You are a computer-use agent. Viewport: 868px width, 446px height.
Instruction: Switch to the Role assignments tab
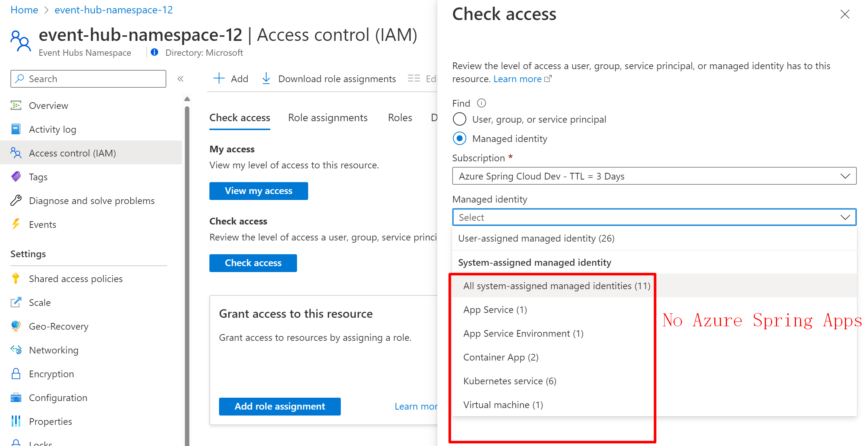[x=328, y=118]
